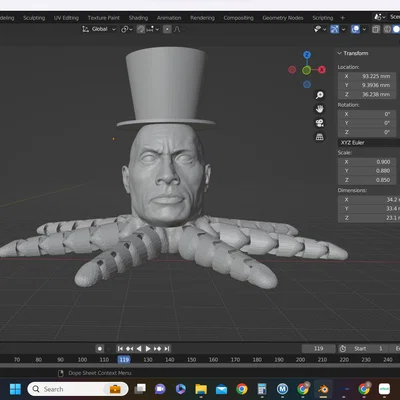Click the Rotation X field
The width and height of the screenshot is (400, 400).
click(367, 114)
